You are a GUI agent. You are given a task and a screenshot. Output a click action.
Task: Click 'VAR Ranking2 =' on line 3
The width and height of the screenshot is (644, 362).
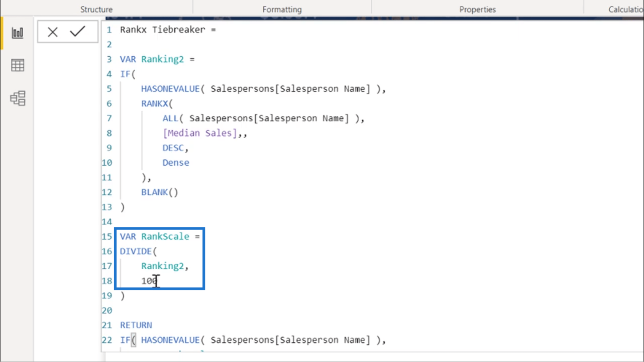(157, 59)
